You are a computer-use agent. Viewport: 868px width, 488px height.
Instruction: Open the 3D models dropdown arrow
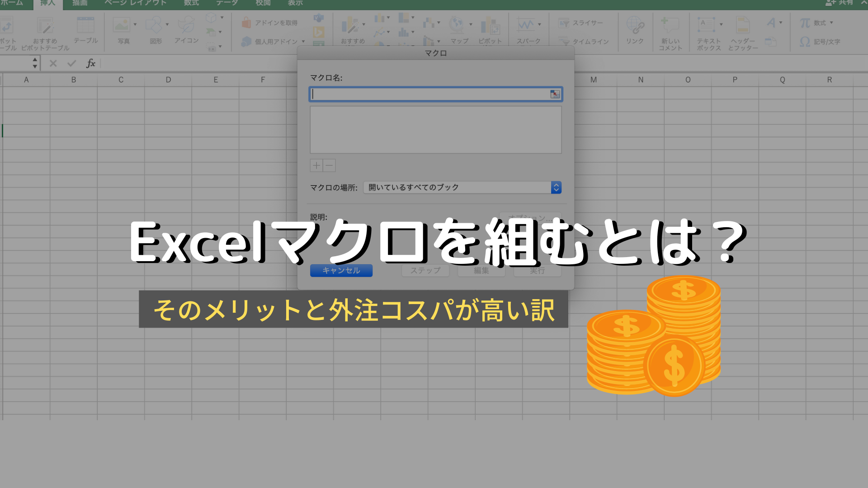click(x=222, y=18)
